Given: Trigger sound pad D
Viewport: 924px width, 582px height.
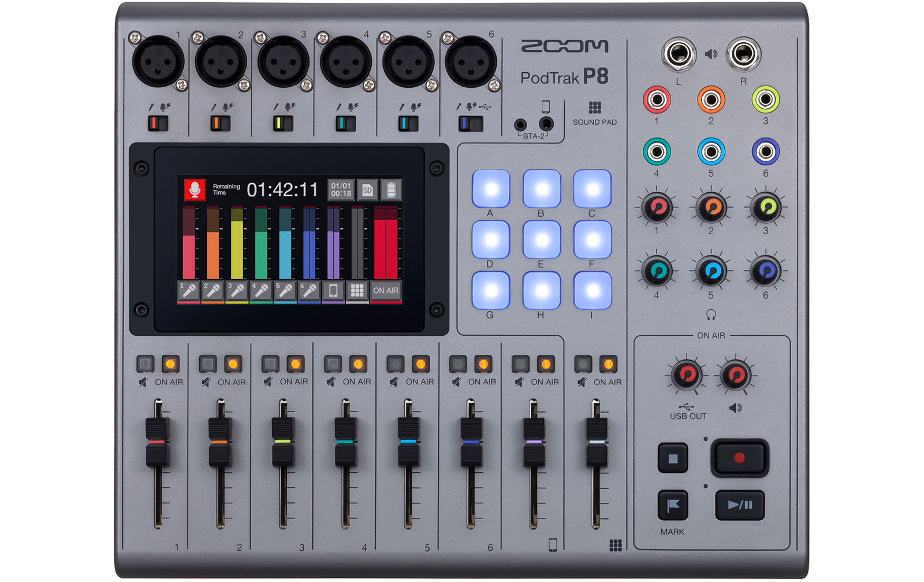Looking at the screenshot, I should coord(491,239).
